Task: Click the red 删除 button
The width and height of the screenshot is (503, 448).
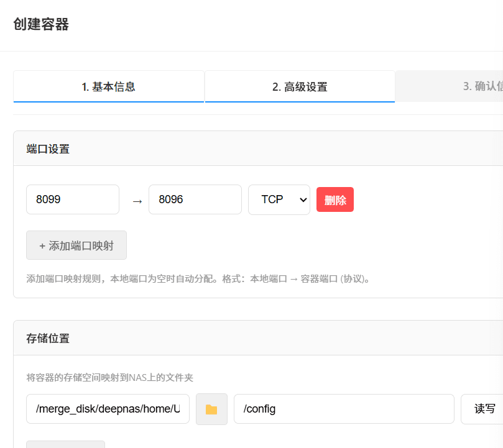Action: 335,199
